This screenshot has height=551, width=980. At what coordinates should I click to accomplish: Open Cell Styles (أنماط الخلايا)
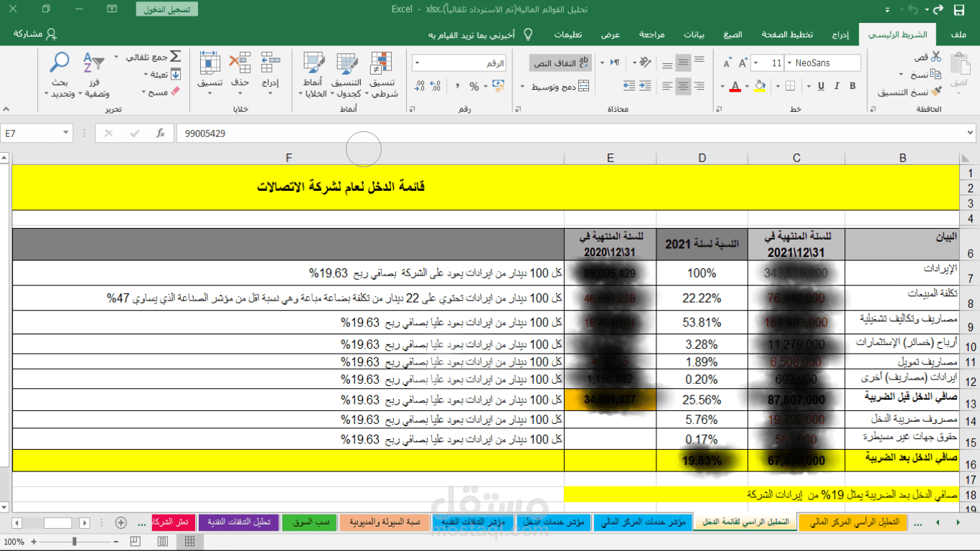pyautogui.click(x=314, y=75)
